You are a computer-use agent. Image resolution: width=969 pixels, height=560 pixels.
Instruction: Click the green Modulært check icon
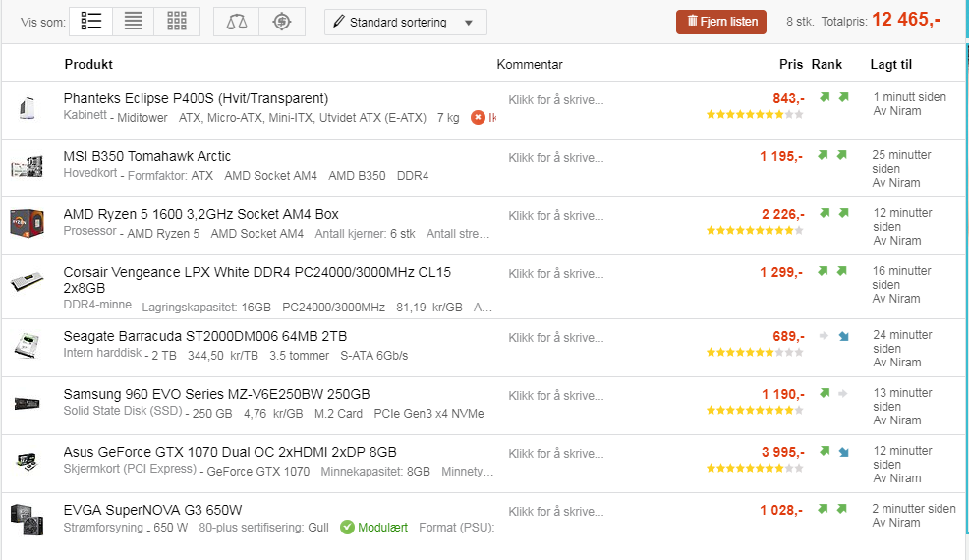[x=347, y=528]
